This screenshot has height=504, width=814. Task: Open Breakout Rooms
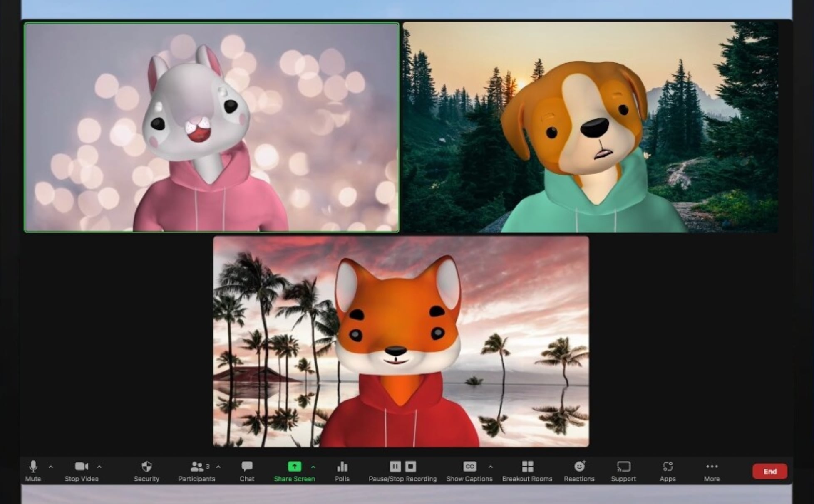click(x=527, y=467)
